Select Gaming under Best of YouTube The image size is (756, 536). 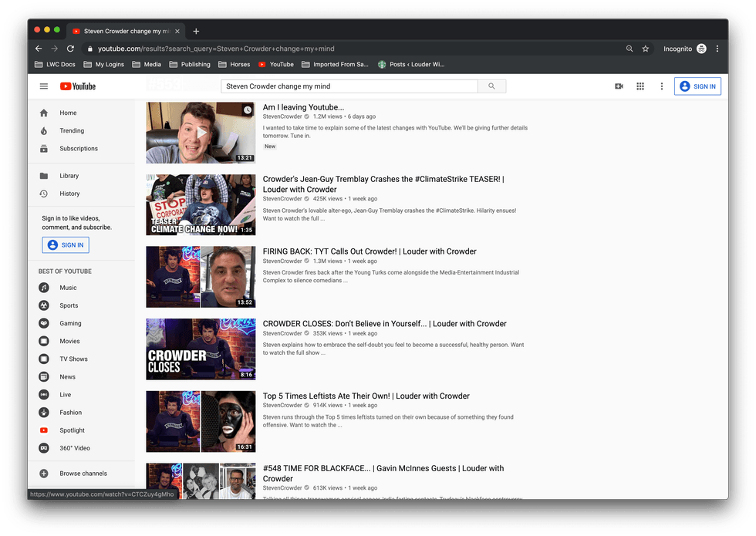point(70,323)
